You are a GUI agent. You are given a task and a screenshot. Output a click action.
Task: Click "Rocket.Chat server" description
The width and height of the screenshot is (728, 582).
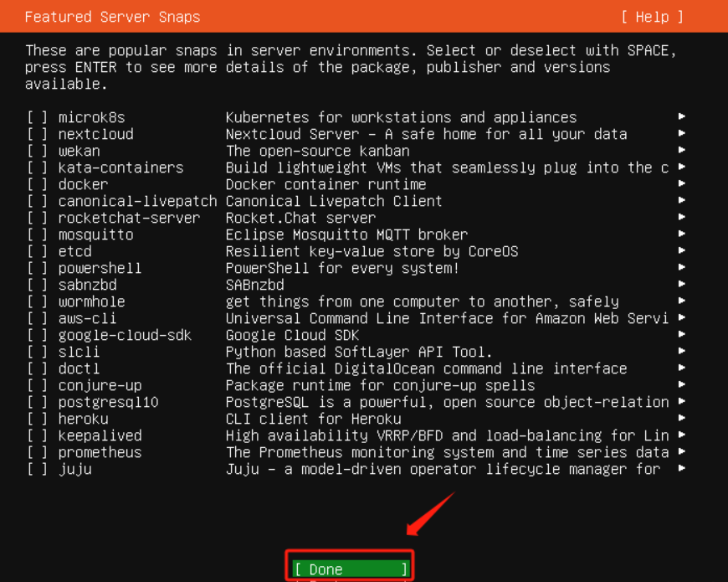pyautogui.click(x=301, y=218)
